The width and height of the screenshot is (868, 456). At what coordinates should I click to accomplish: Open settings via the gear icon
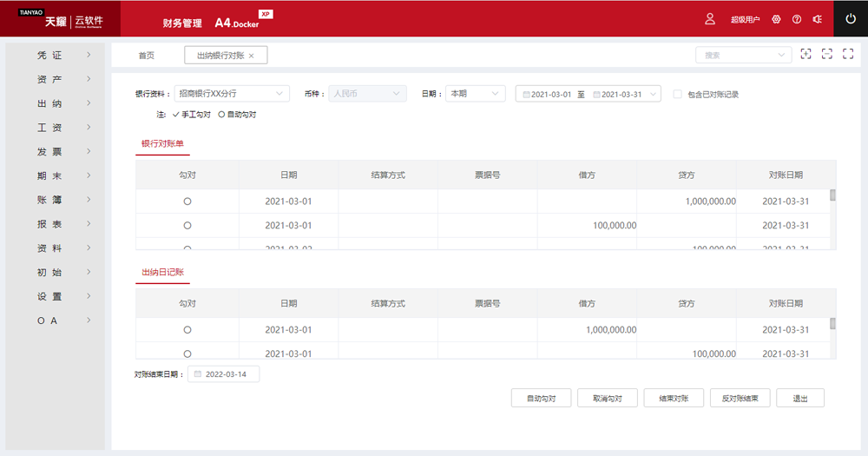click(x=776, y=19)
